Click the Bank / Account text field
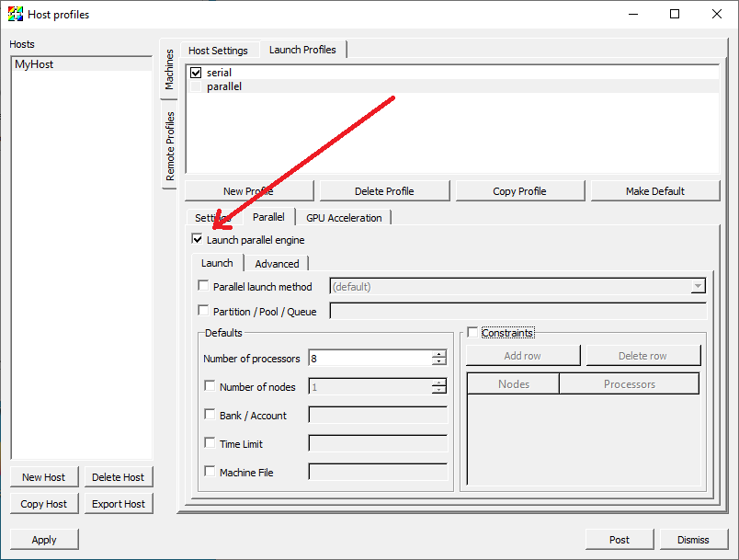The width and height of the screenshot is (739, 560). pyautogui.click(x=378, y=416)
